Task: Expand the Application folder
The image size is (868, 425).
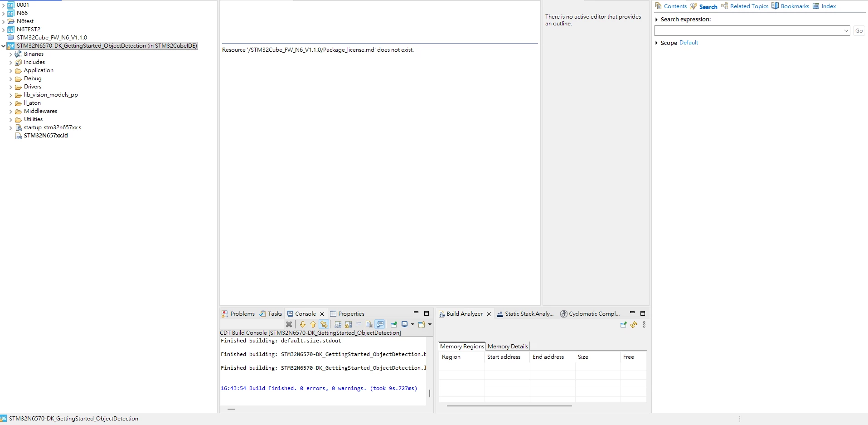Action: [x=10, y=71]
